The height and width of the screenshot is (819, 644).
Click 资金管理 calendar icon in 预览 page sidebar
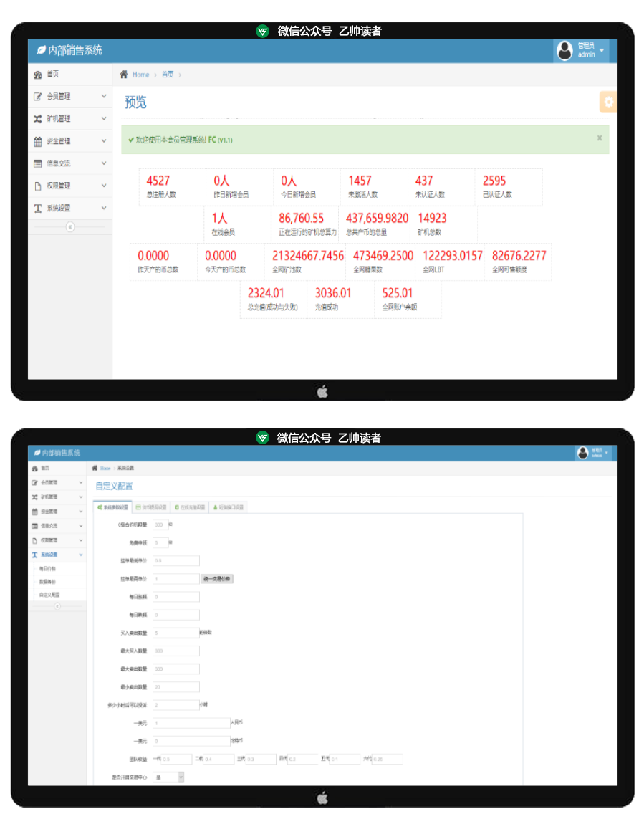pos(38,141)
